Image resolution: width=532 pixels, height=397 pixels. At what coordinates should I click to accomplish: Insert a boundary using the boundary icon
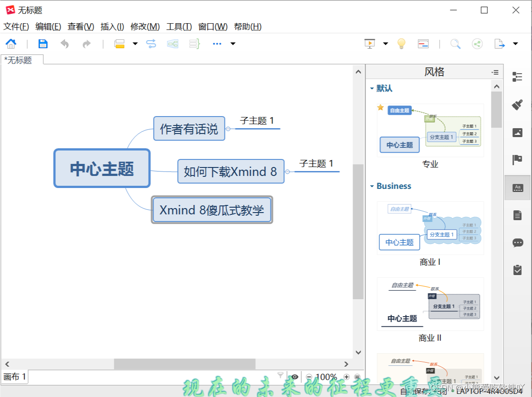[x=173, y=43]
